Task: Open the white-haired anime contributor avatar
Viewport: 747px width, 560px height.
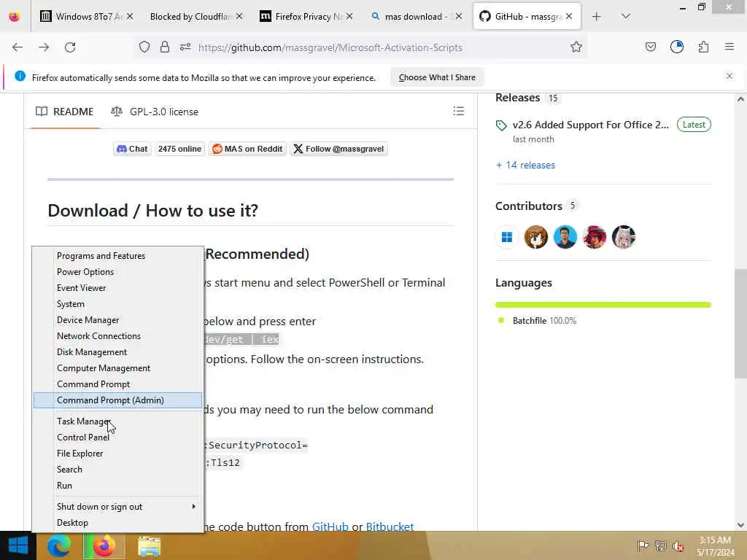Action: point(624,237)
